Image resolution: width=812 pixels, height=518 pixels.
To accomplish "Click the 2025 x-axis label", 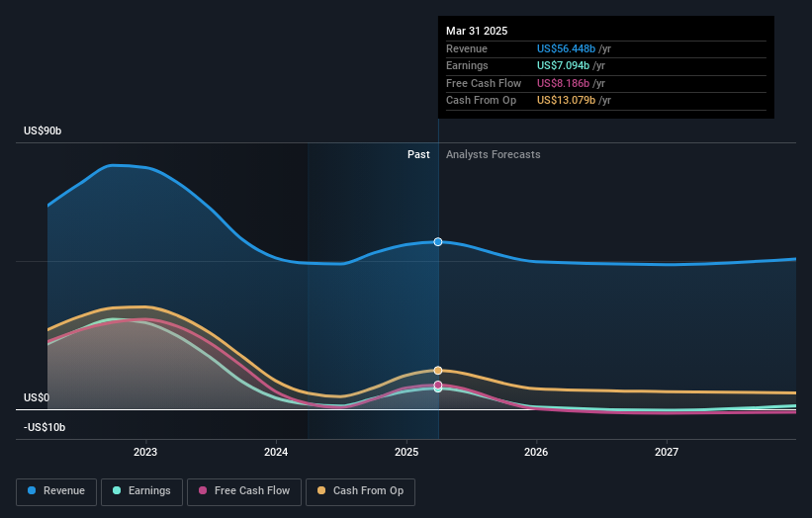I will [406, 453].
